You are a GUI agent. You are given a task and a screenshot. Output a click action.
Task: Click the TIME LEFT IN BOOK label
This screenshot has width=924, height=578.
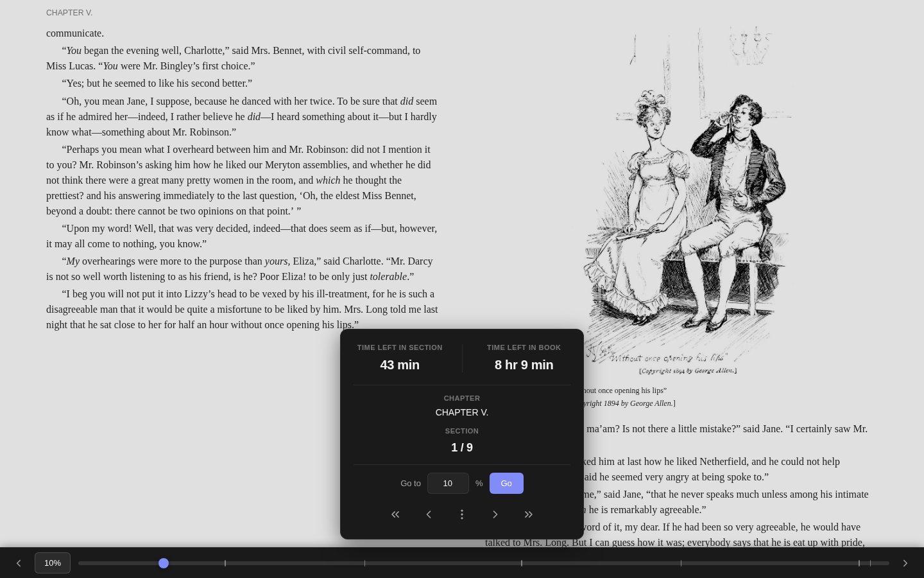point(524,347)
